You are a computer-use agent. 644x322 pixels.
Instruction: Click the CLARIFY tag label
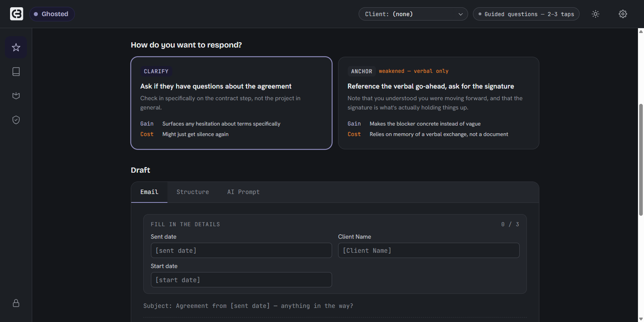[x=156, y=71]
